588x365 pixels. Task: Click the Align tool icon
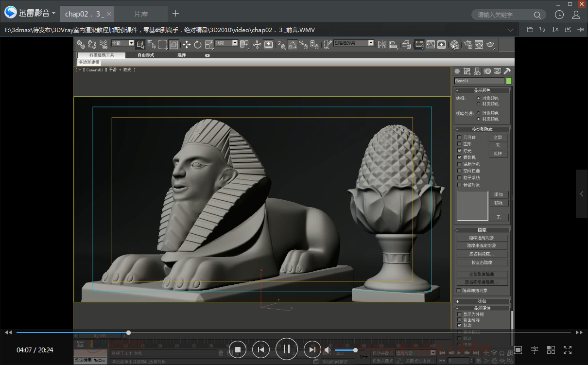[394, 45]
